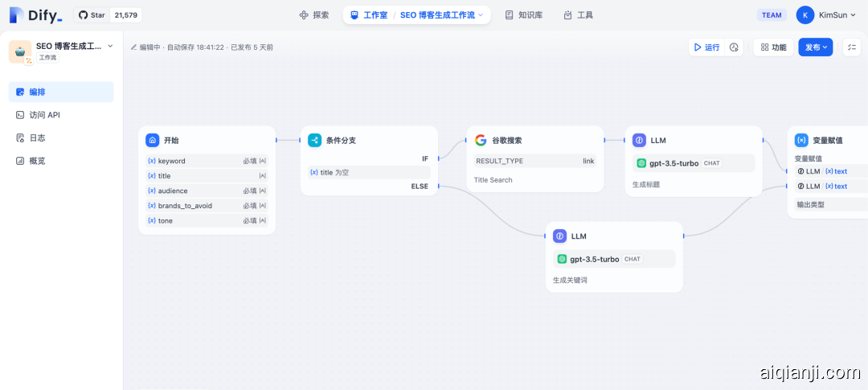This screenshot has height=390, width=868.
Task: Open the 知识库 tab
Action: tap(523, 15)
